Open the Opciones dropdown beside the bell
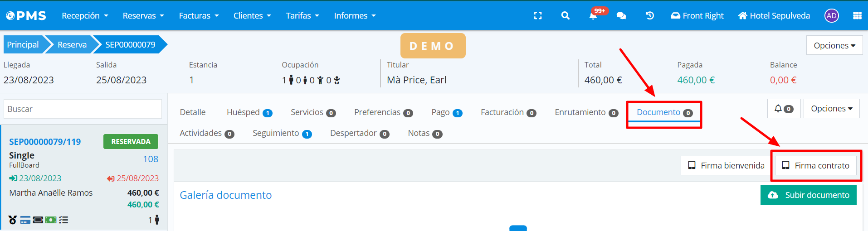 831,109
